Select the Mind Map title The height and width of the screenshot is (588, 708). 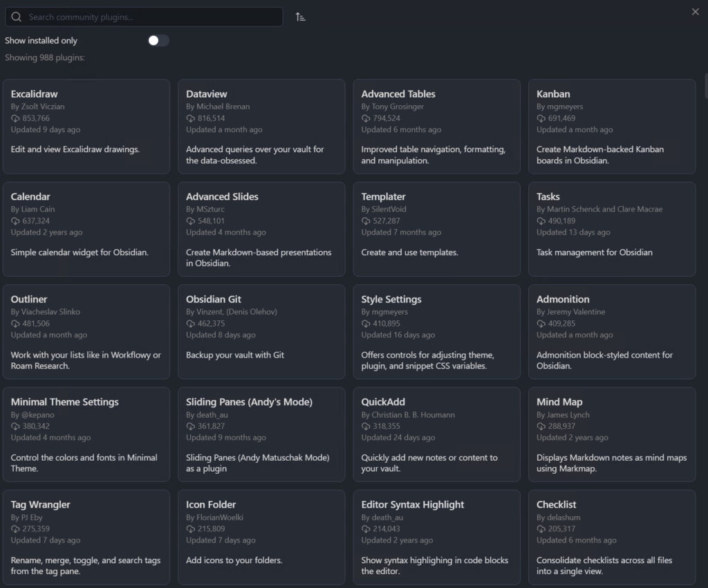(x=559, y=402)
